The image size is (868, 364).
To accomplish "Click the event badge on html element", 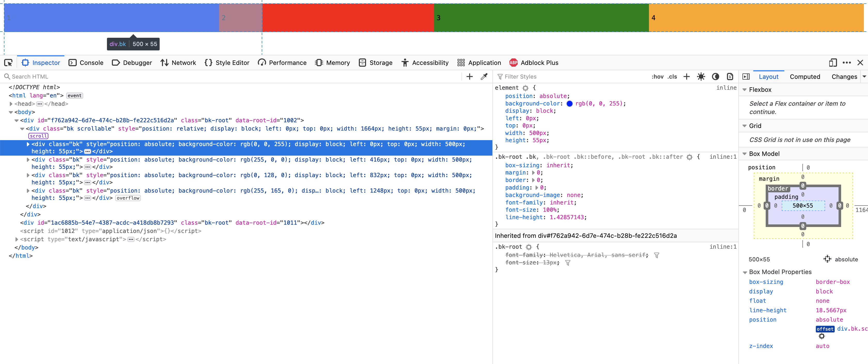I will pos(74,95).
